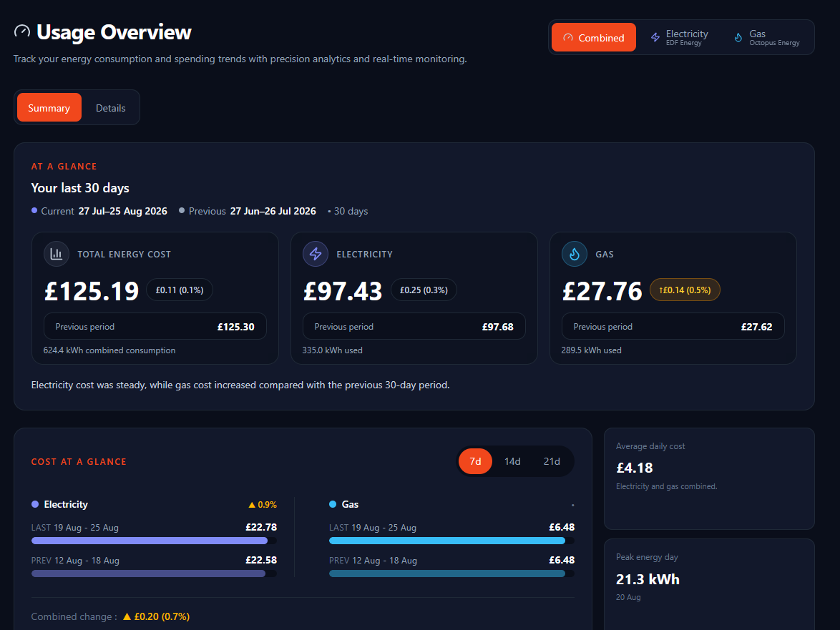
Task: Click the gauge icon in the Combined button
Action: (x=568, y=38)
